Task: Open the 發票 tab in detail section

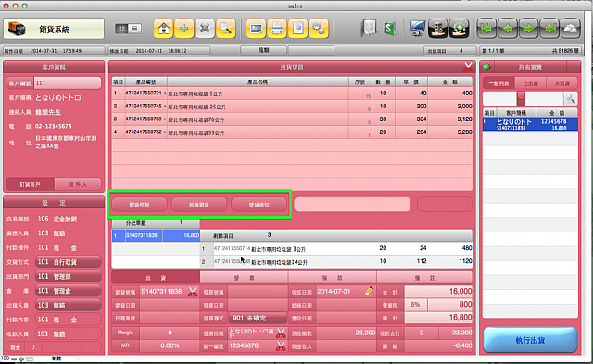Action: coord(244,278)
